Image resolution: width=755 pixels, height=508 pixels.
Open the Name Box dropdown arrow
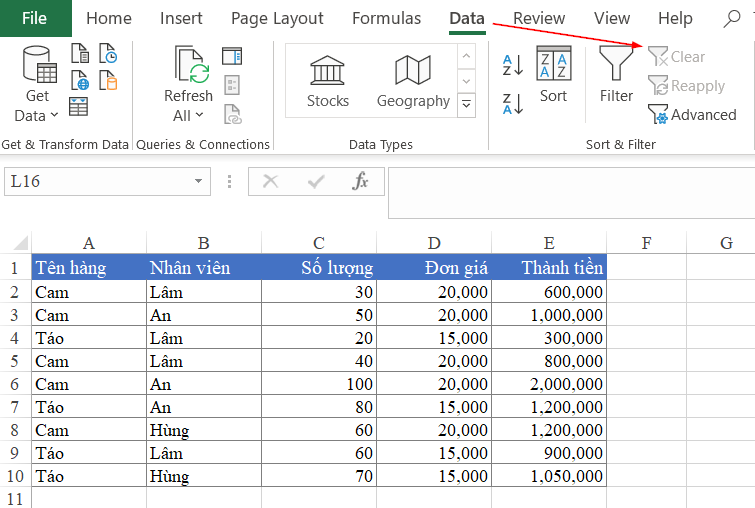tap(199, 182)
